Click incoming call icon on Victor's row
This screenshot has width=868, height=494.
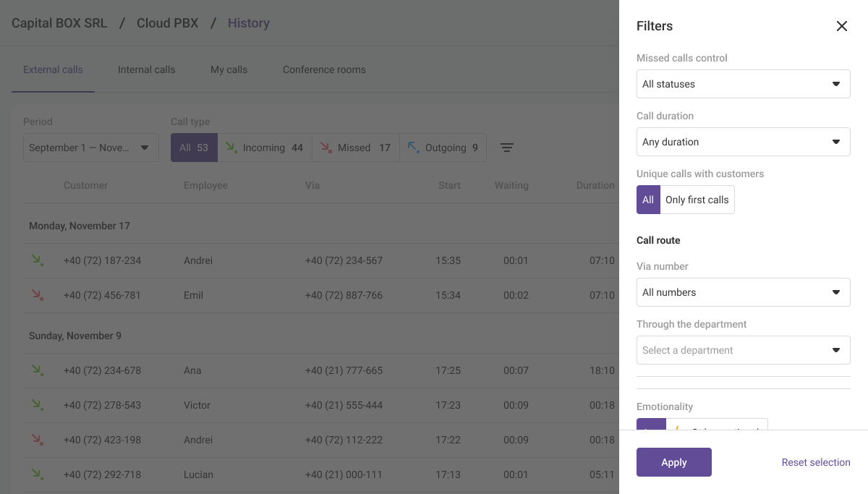37,405
